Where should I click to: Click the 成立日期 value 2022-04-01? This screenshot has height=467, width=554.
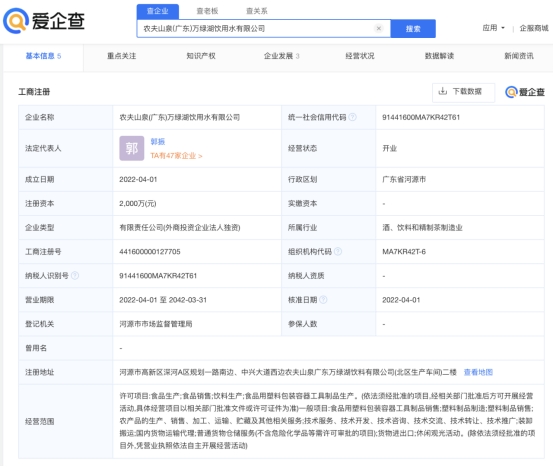coord(138,179)
